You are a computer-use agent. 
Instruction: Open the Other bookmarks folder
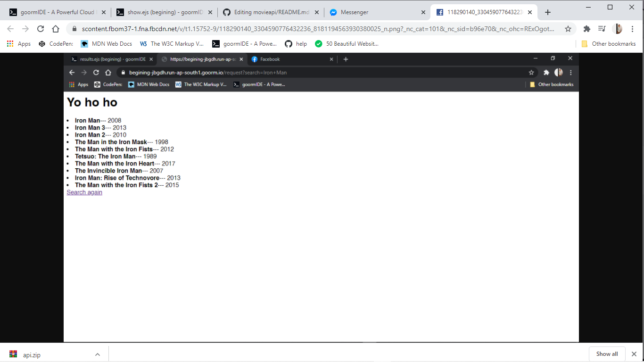611,44
